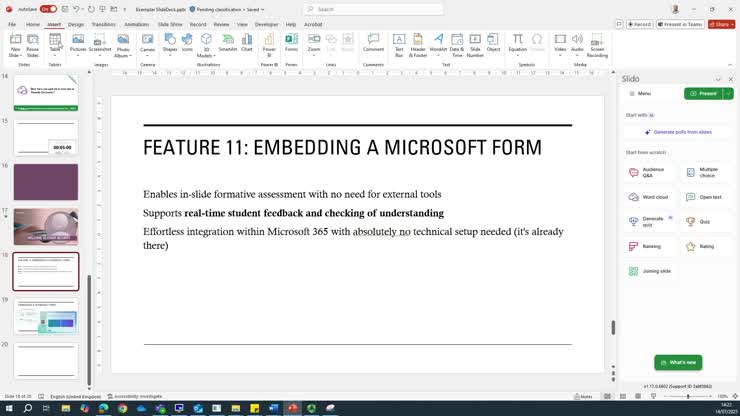The height and width of the screenshot is (416, 740).
Task: Switch to the Home tab
Action: 33,24
